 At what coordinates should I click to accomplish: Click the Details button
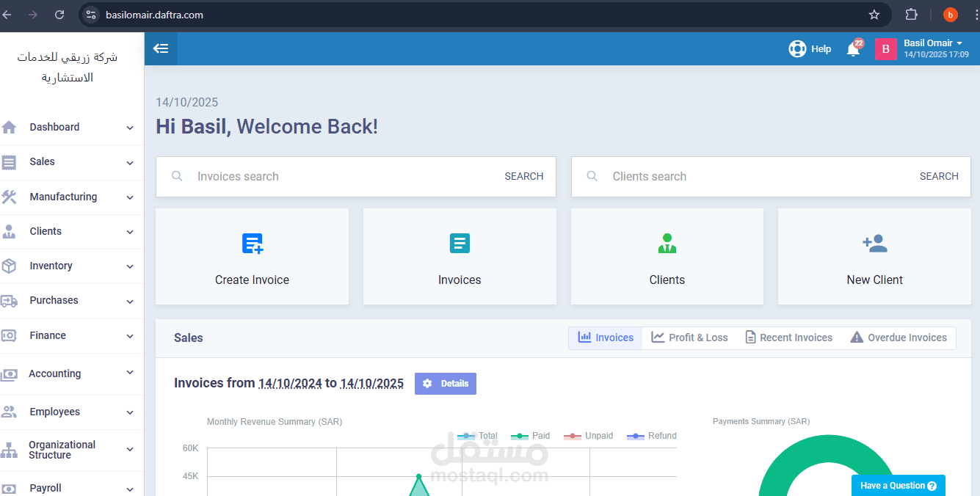446,384
